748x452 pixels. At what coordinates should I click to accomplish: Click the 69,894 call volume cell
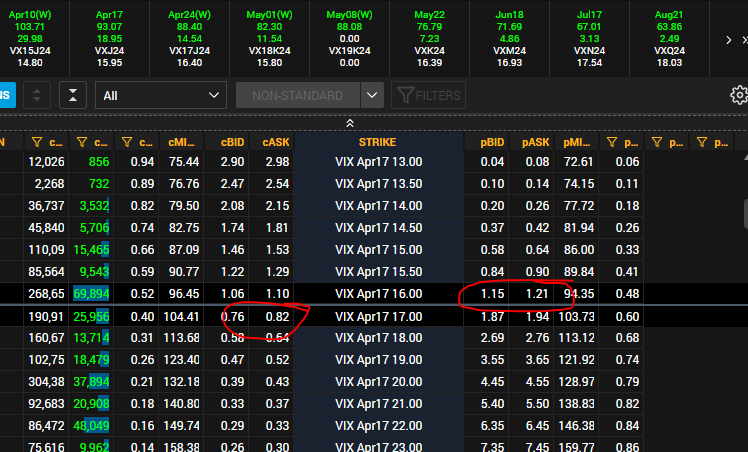pyautogui.click(x=91, y=294)
